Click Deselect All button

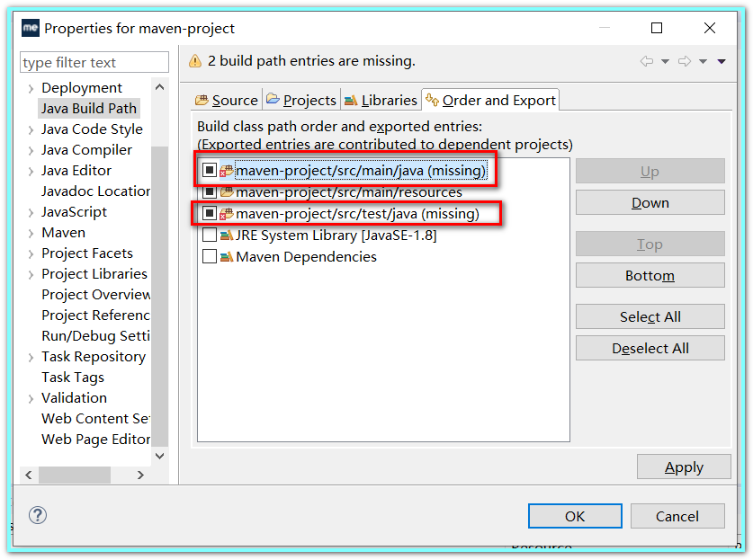pos(650,348)
